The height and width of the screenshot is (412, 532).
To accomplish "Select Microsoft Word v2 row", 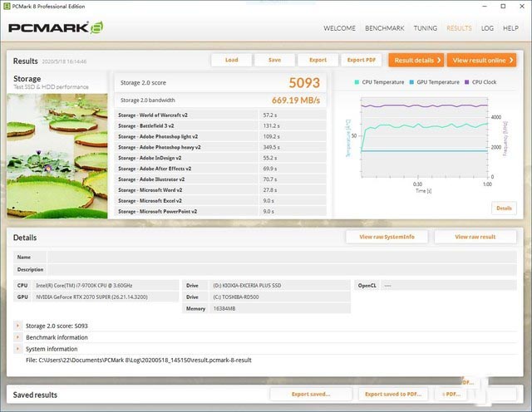I will (x=220, y=190).
